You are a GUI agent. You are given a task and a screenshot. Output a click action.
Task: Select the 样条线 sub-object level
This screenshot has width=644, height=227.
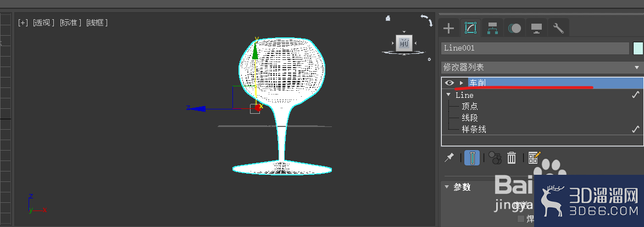[474, 129]
